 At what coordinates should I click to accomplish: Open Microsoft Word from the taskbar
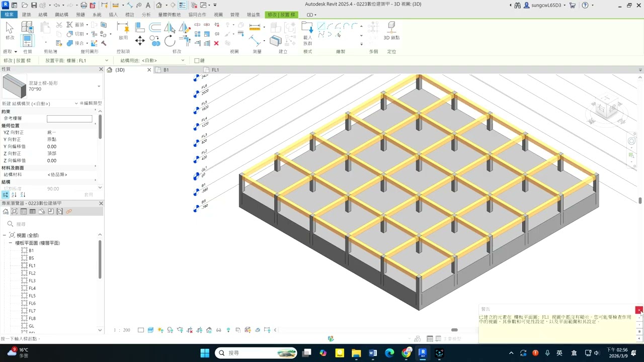[x=373, y=353]
